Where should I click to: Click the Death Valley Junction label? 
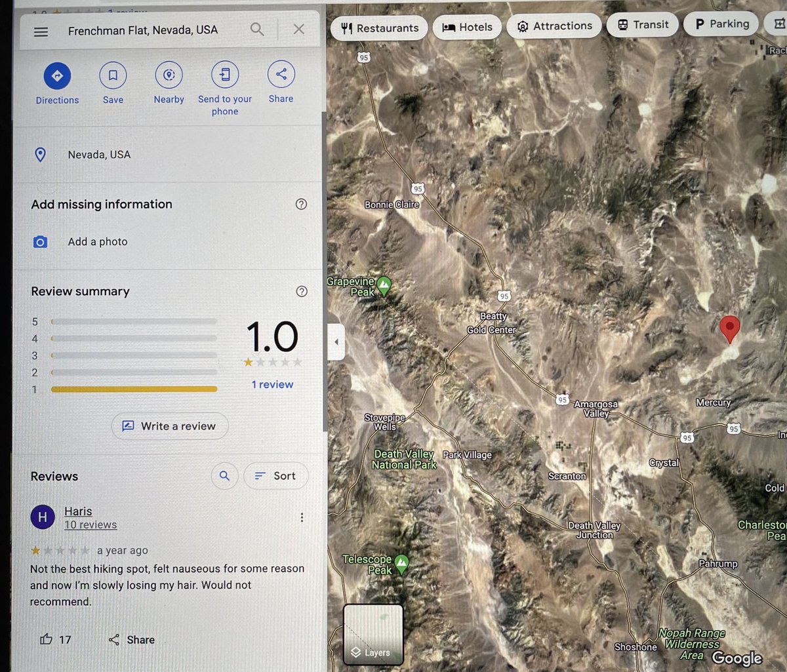594,530
